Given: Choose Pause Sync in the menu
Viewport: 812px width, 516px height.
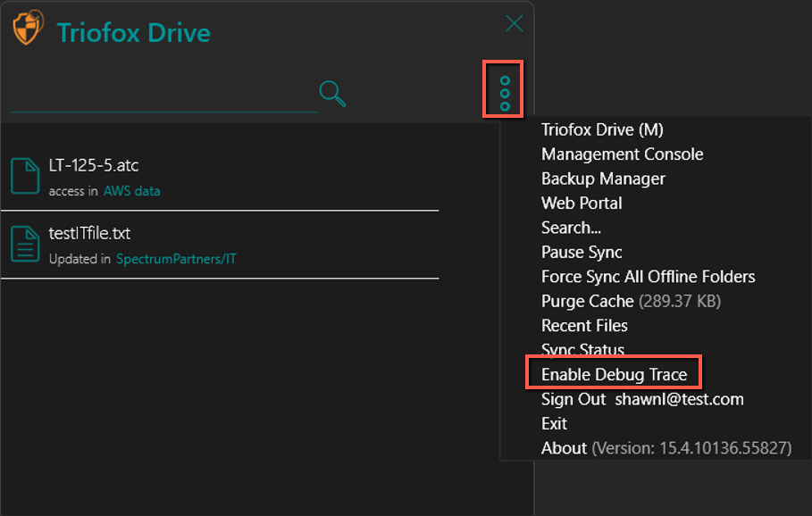Looking at the screenshot, I should (581, 252).
